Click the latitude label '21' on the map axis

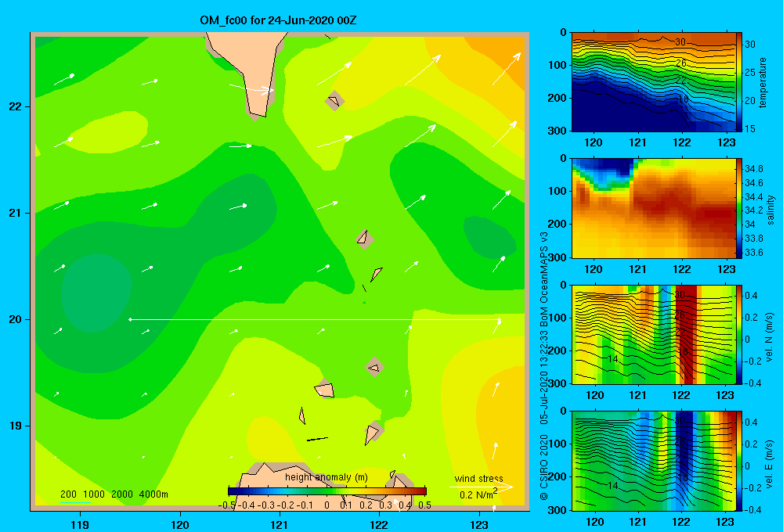coord(15,213)
